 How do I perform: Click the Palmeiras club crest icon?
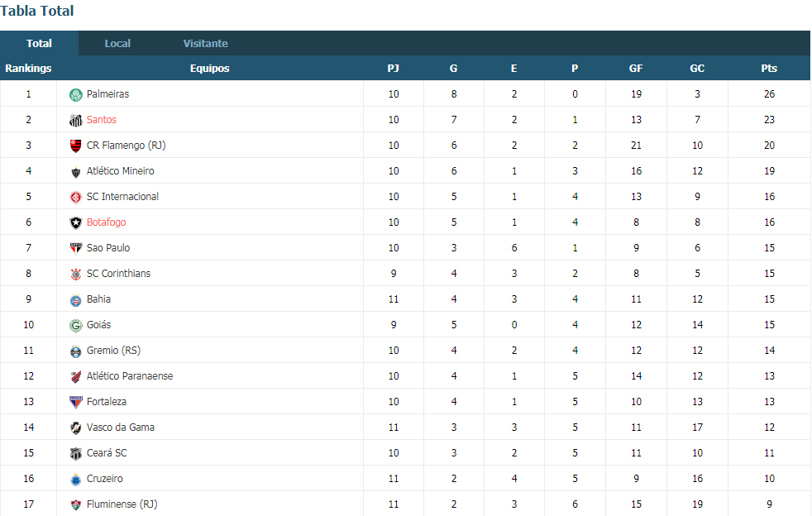[x=75, y=95]
